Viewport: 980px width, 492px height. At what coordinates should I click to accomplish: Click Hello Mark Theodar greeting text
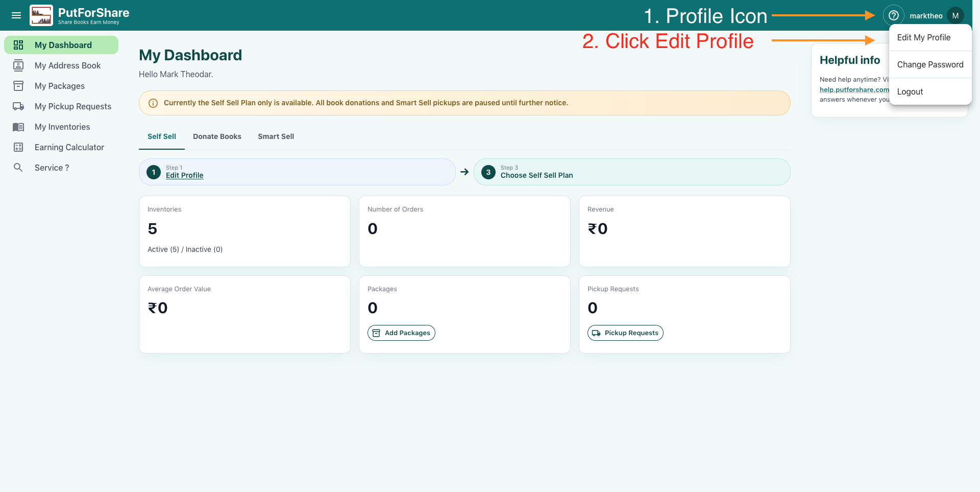[176, 75]
